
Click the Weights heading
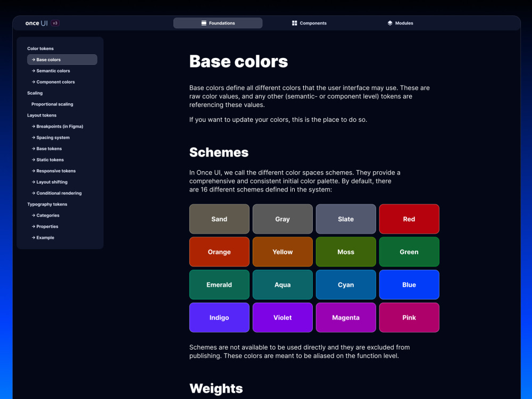[216, 388]
